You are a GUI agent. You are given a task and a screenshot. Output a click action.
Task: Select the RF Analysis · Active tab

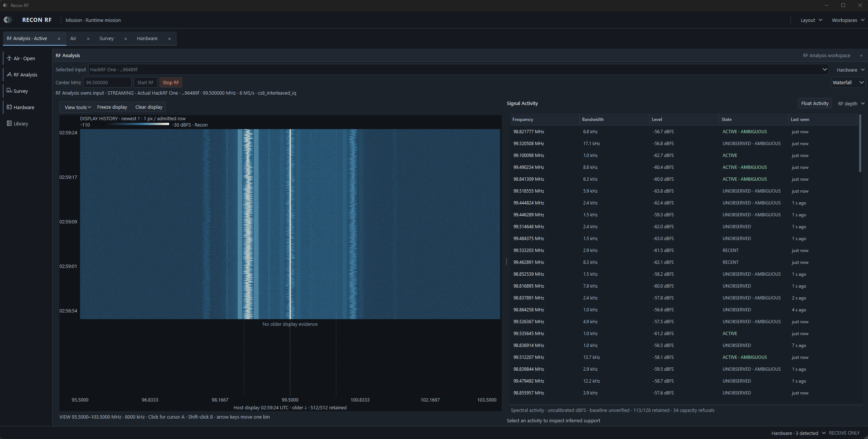pyautogui.click(x=27, y=39)
